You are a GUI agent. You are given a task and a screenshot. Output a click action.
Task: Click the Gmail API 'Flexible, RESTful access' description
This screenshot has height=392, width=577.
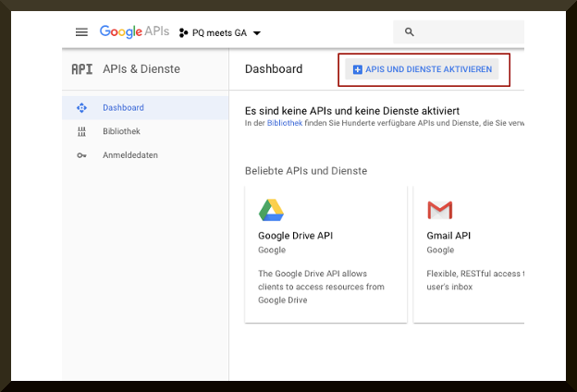pos(475,280)
